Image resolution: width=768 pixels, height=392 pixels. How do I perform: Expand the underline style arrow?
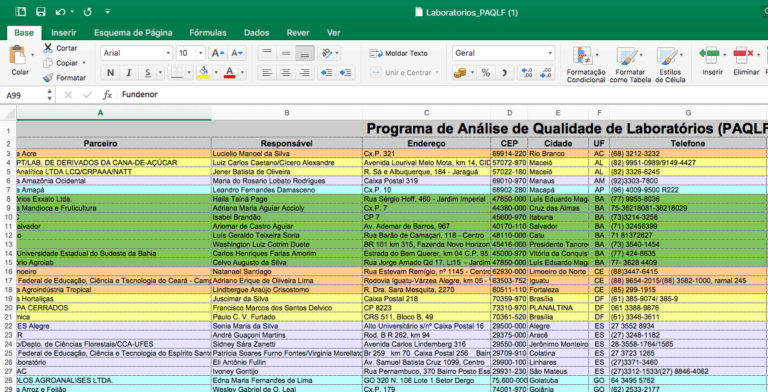click(161, 73)
